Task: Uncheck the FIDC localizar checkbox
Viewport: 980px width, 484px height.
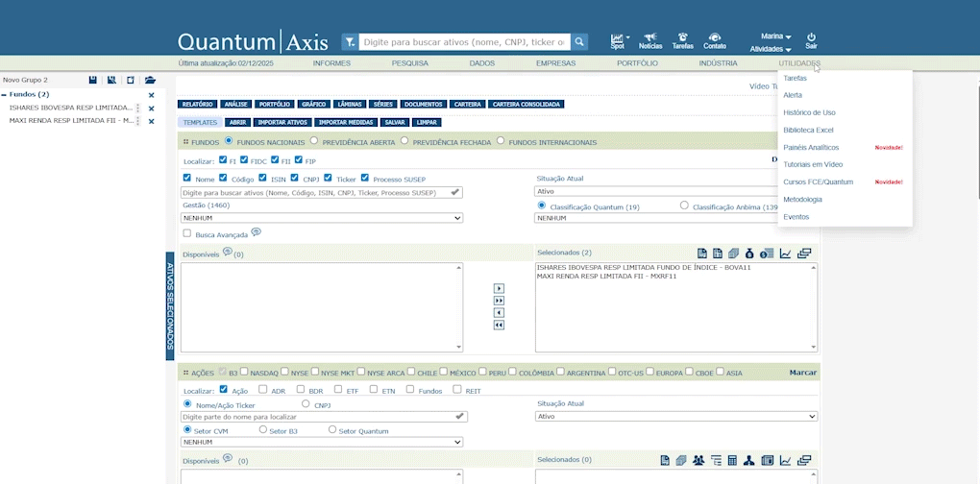Action: pyautogui.click(x=244, y=160)
